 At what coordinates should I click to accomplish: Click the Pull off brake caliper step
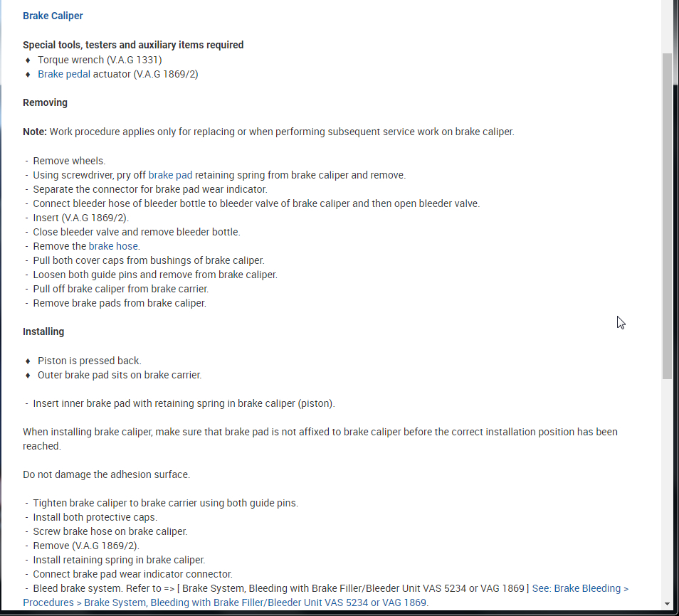click(x=120, y=289)
